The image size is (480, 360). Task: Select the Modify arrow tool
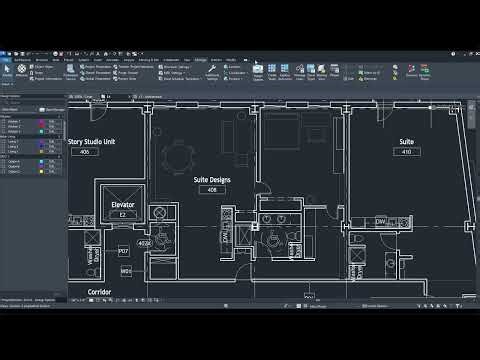[x=7, y=71]
